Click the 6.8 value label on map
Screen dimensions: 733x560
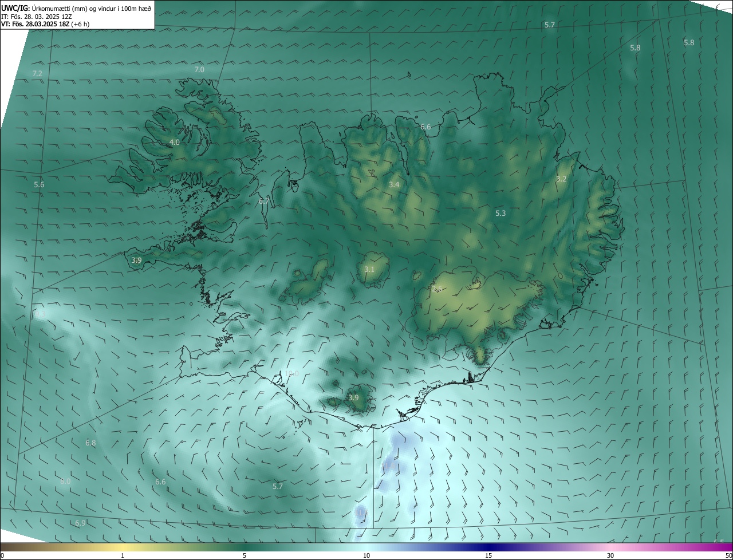pyautogui.click(x=90, y=443)
